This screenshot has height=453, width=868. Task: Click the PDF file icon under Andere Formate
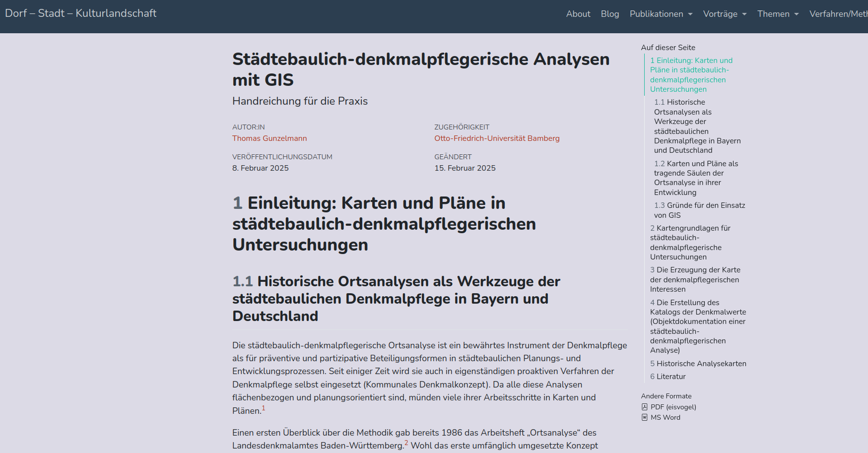[x=644, y=407]
